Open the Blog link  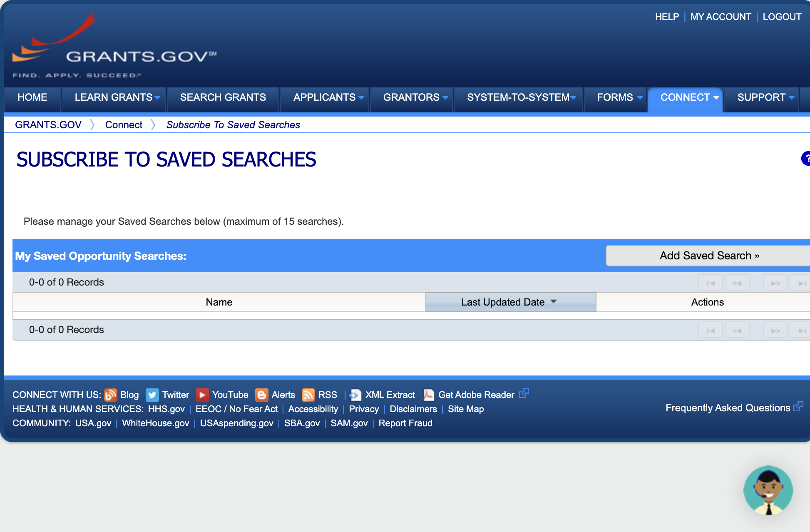(x=129, y=395)
